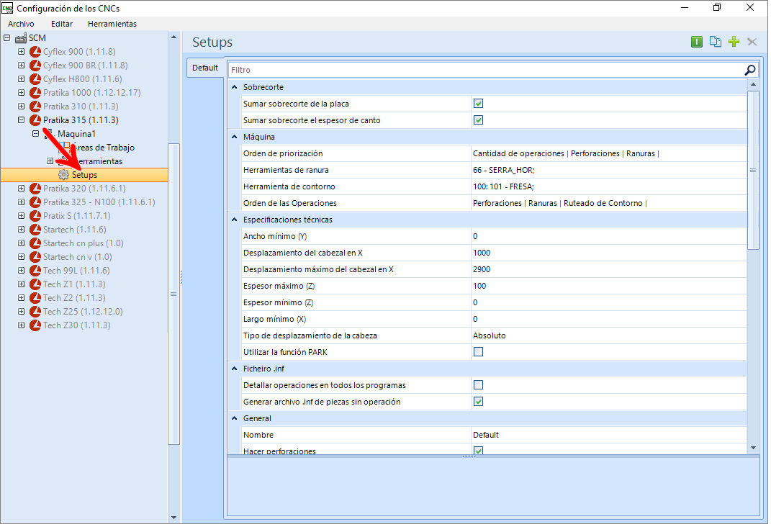
Task: Click the Pratix S machine icon
Action: point(35,216)
